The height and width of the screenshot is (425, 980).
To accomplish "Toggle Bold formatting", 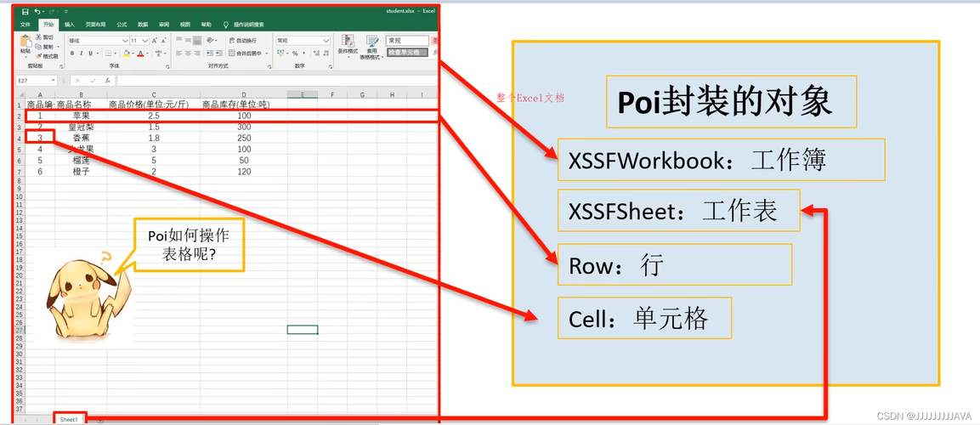I will click(72, 53).
